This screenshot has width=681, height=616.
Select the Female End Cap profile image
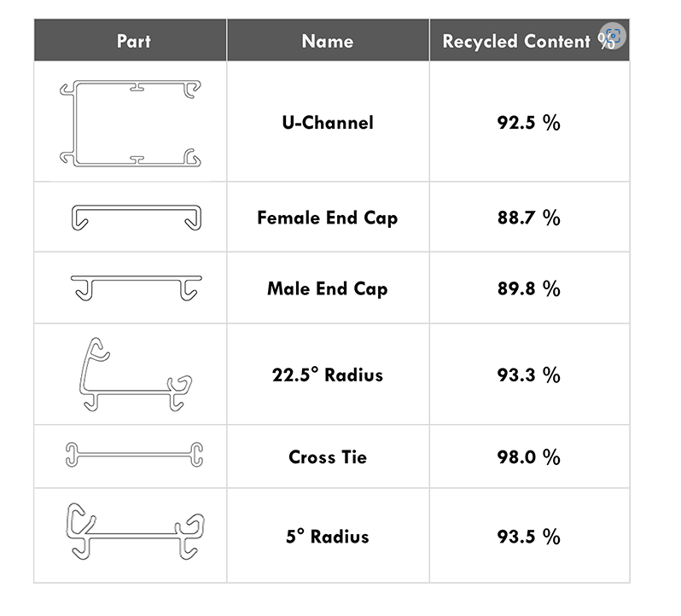click(x=136, y=218)
